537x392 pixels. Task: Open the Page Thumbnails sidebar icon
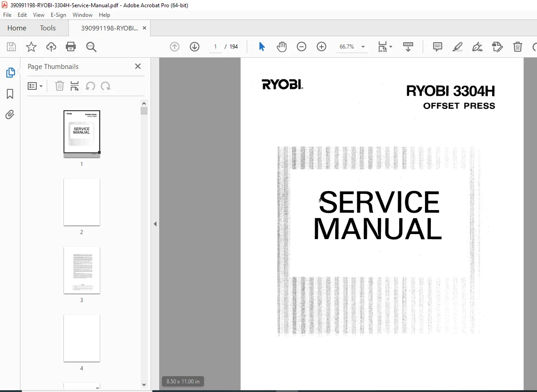tap(10, 73)
